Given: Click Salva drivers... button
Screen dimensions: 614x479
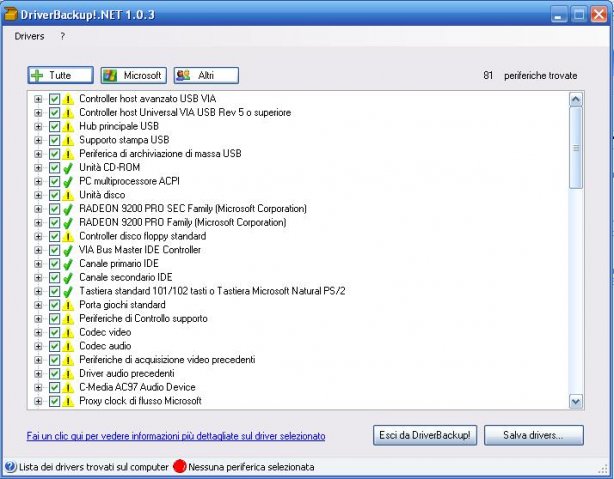Looking at the screenshot, I should pyautogui.click(x=534, y=435).
